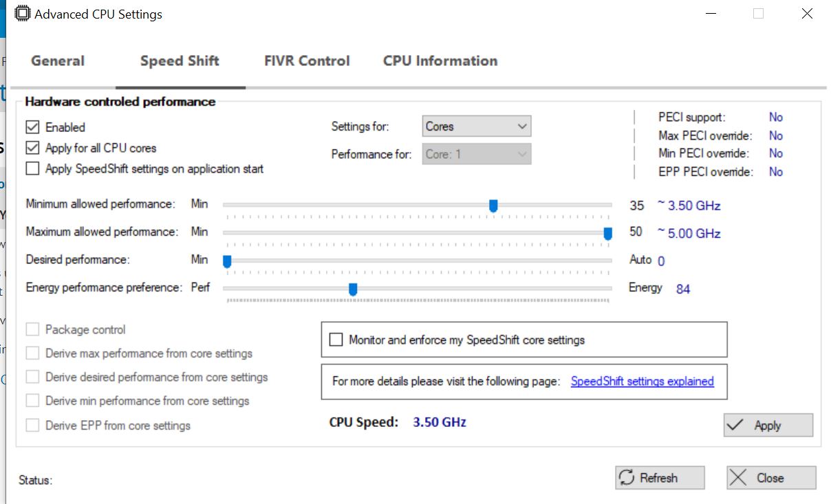
Task: Click the Energy performance preference slider thumb
Action: pos(353,289)
